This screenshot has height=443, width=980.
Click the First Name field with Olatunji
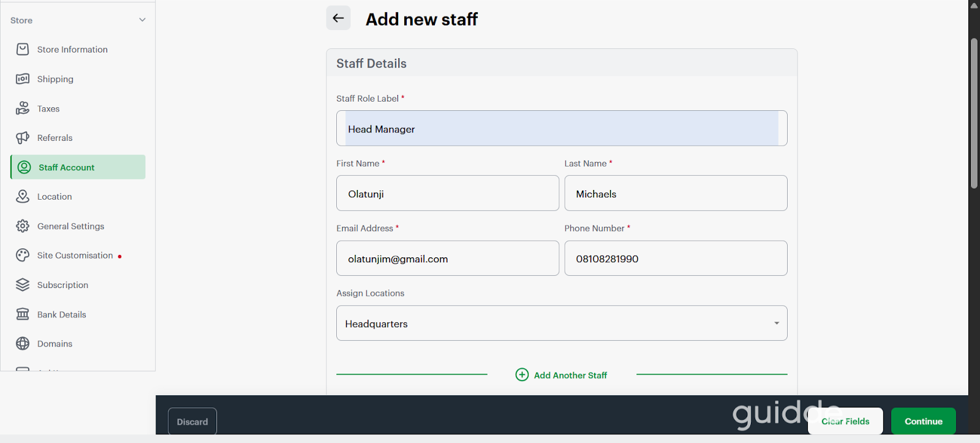(448, 193)
